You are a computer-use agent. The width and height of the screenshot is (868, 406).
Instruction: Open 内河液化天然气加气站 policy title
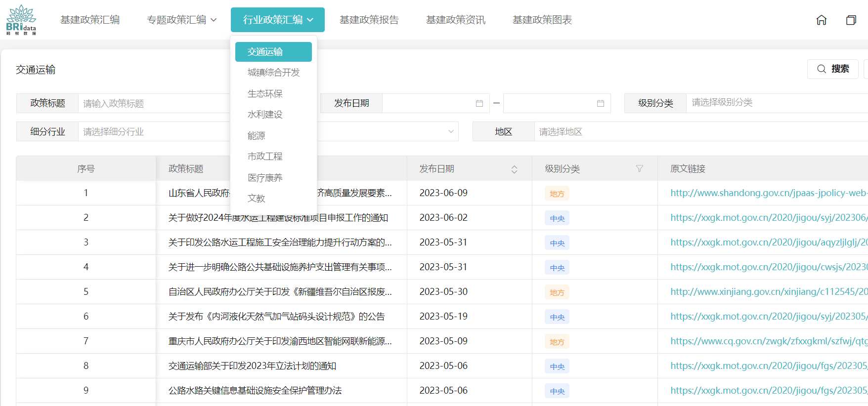276,317
